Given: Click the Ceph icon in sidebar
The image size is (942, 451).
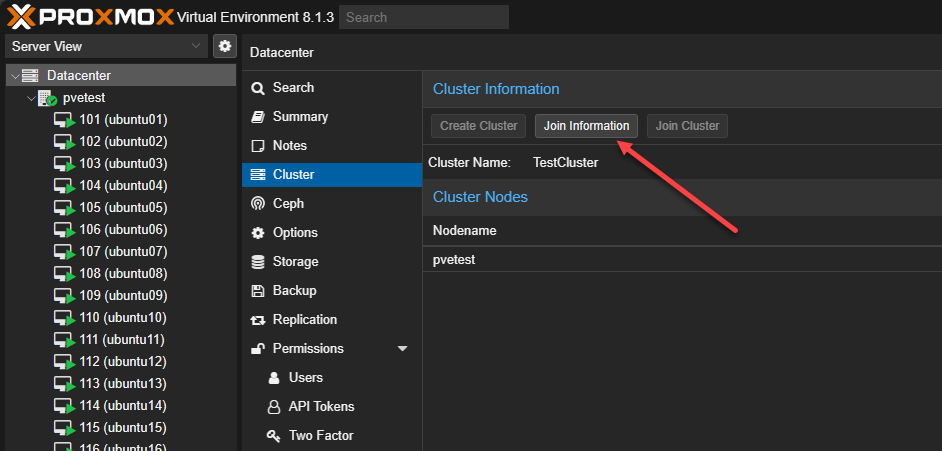Looking at the screenshot, I should (x=258, y=204).
